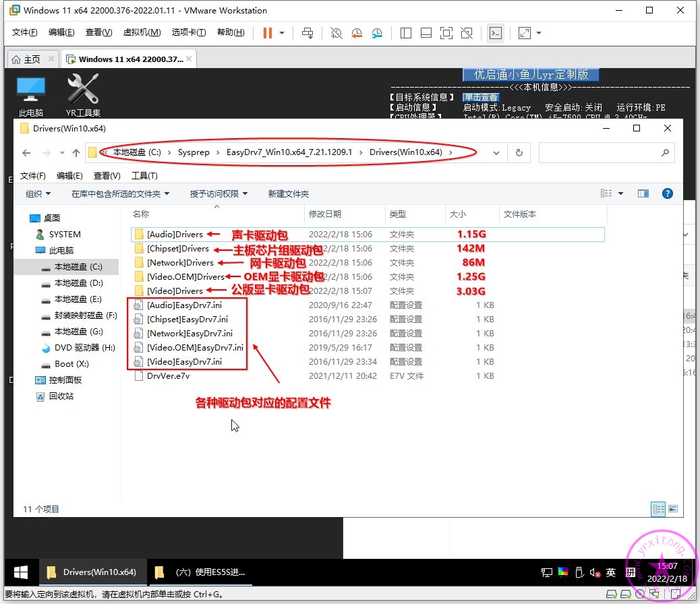This screenshot has height=604, width=700.
Task: Expand the address bar history dropdown
Action: (x=496, y=153)
